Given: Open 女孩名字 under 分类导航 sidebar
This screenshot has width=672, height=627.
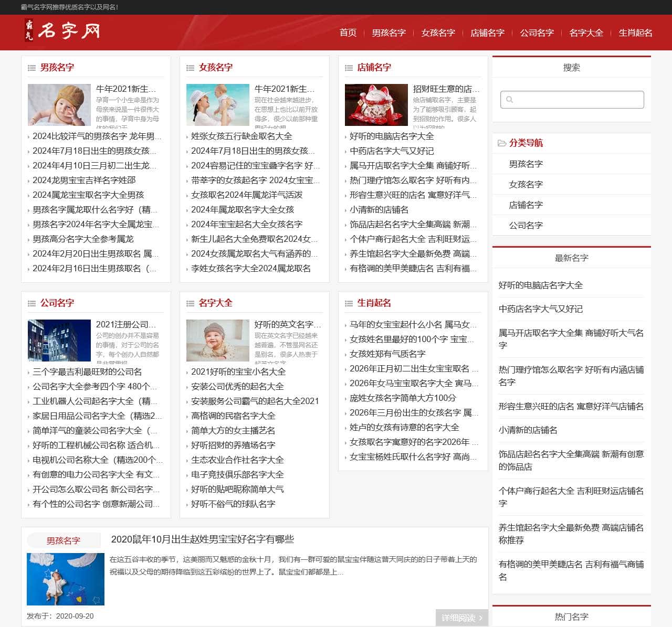Looking at the screenshot, I should [x=525, y=184].
